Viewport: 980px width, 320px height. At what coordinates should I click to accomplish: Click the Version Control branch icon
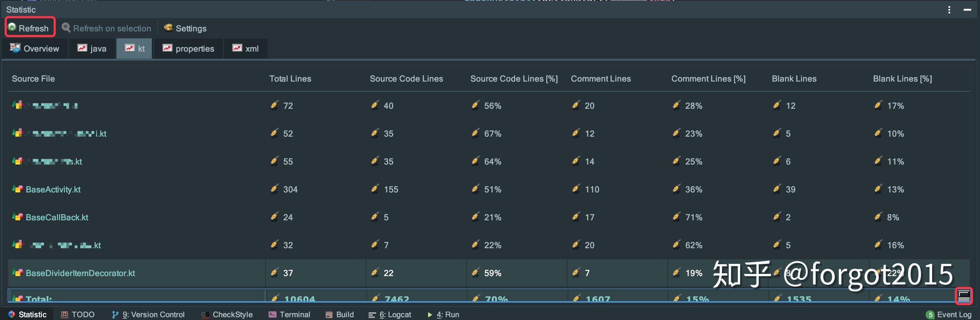115,315
